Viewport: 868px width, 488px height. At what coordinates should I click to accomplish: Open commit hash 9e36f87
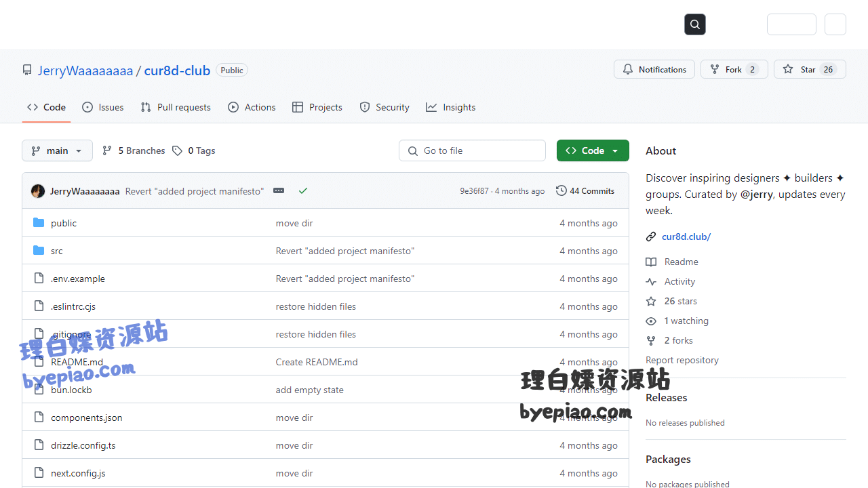(x=474, y=191)
